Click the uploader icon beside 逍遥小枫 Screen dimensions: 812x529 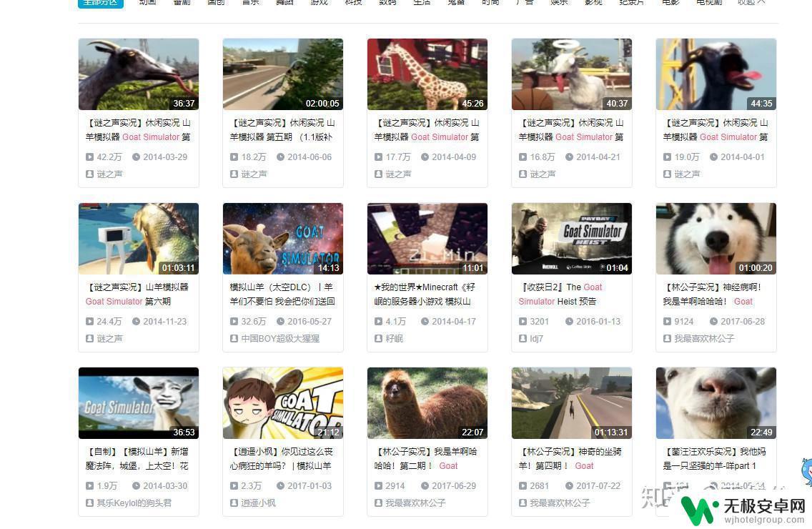tap(234, 503)
